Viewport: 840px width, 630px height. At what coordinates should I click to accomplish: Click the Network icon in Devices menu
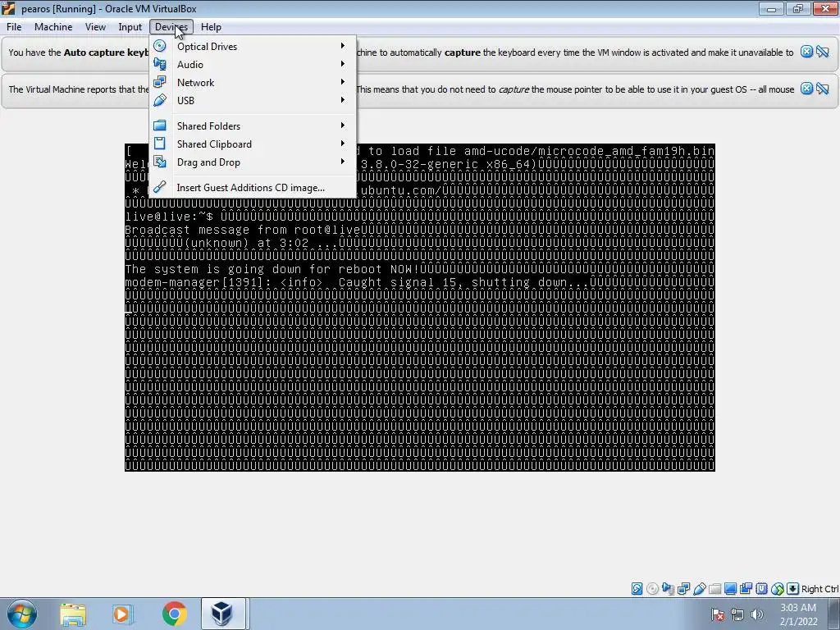[x=160, y=83]
